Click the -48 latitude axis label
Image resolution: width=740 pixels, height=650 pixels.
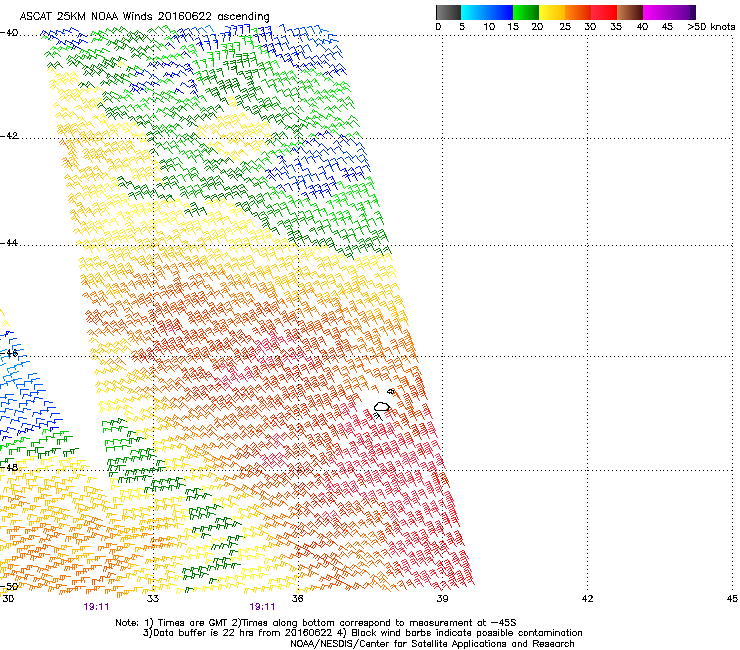(9, 467)
